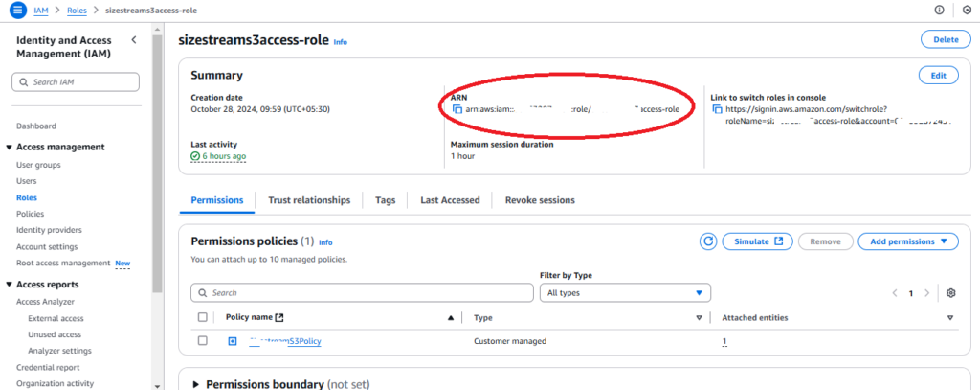Open External access in the sidebar
Screen dimensions: 980x390
pos(56,318)
